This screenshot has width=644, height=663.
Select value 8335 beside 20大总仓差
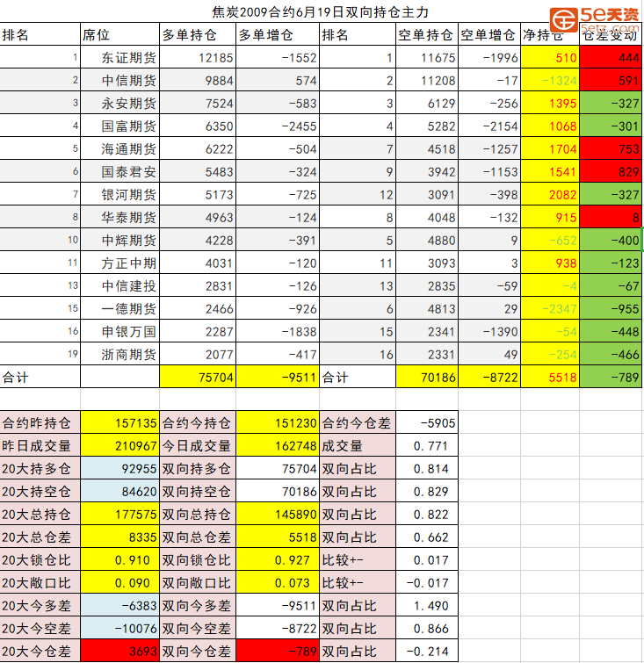[x=119, y=537]
